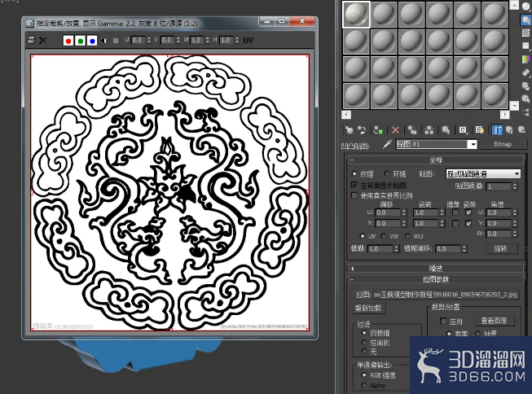This screenshot has width=532, height=394.
Task: Click the 查看图像 button
Action: [x=494, y=321]
